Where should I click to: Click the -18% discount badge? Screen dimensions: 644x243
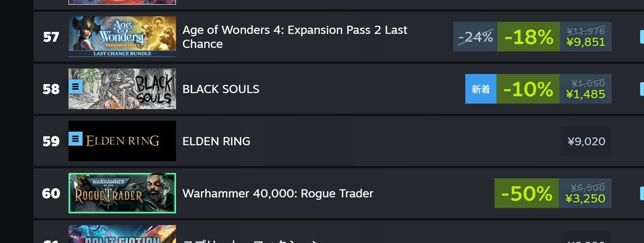pyautogui.click(x=528, y=37)
